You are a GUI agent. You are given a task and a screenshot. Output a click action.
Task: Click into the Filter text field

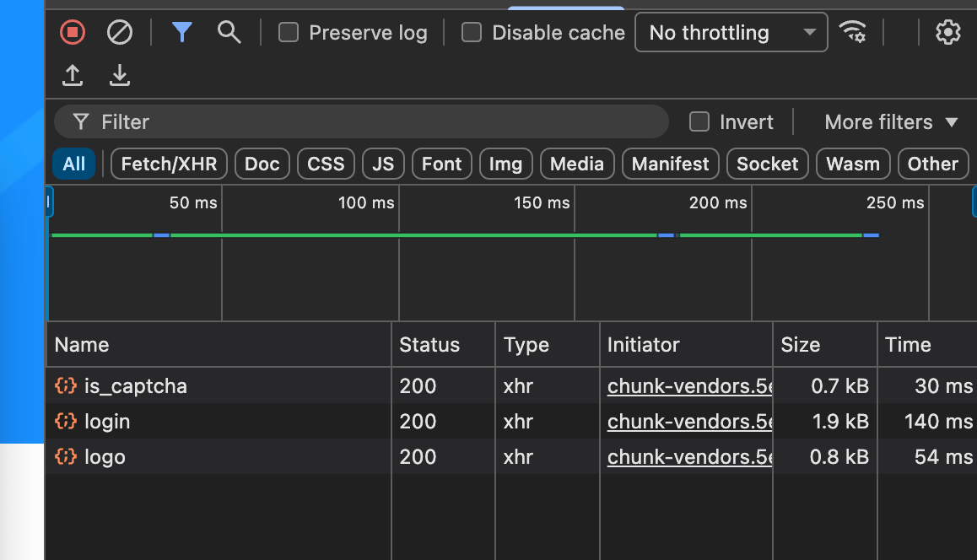[x=371, y=122]
